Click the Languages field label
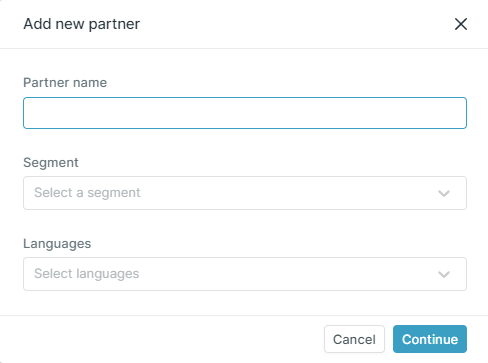This screenshot has width=488, height=363. point(57,244)
